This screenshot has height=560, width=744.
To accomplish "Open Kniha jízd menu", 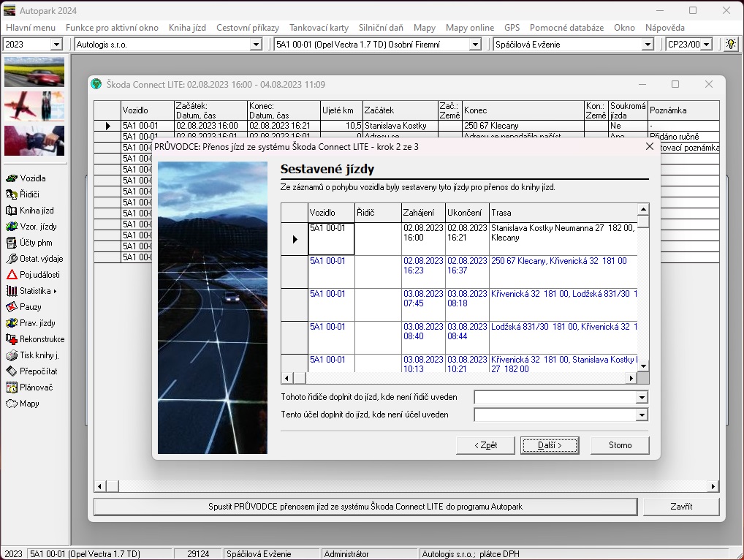I will tap(187, 28).
